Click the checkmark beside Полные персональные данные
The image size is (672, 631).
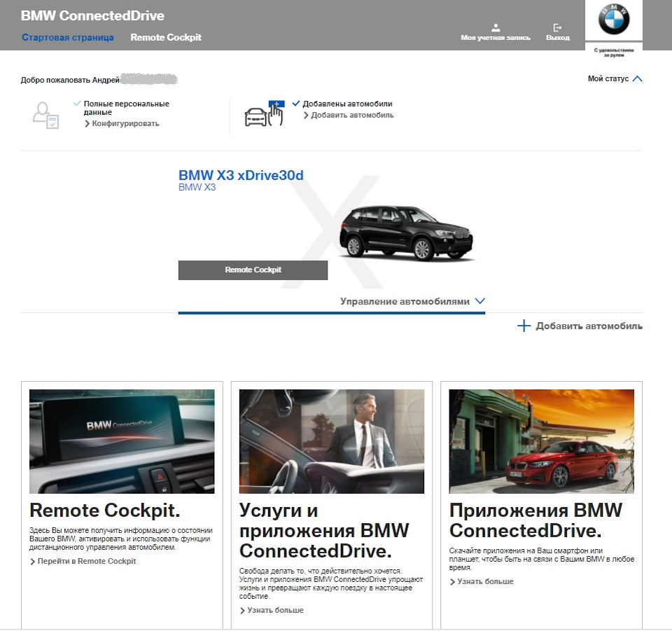(77, 104)
